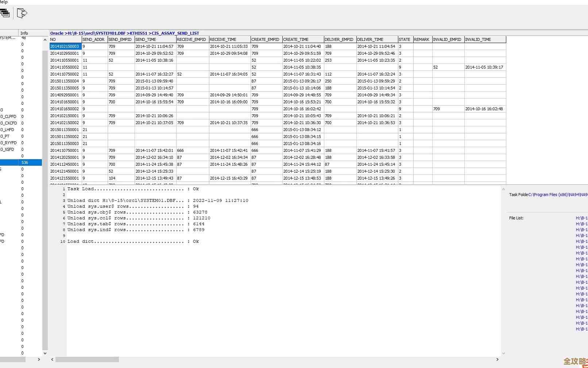Click the log pane scroll left arrow
Viewport: 588px width, 368px height.
click(x=53, y=360)
